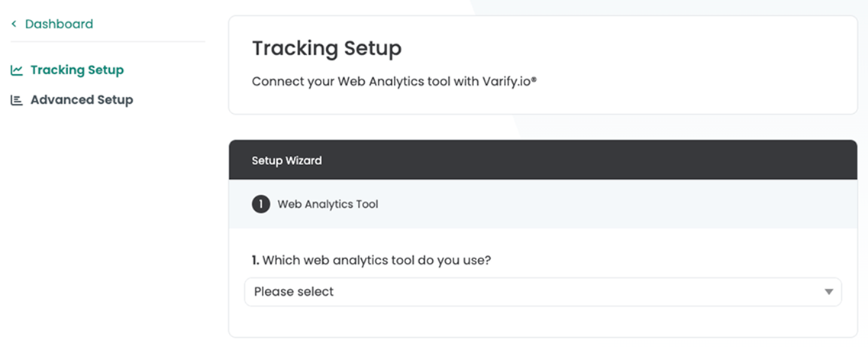Expand the light gray step one row
868x347 pixels.
[x=543, y=204]
